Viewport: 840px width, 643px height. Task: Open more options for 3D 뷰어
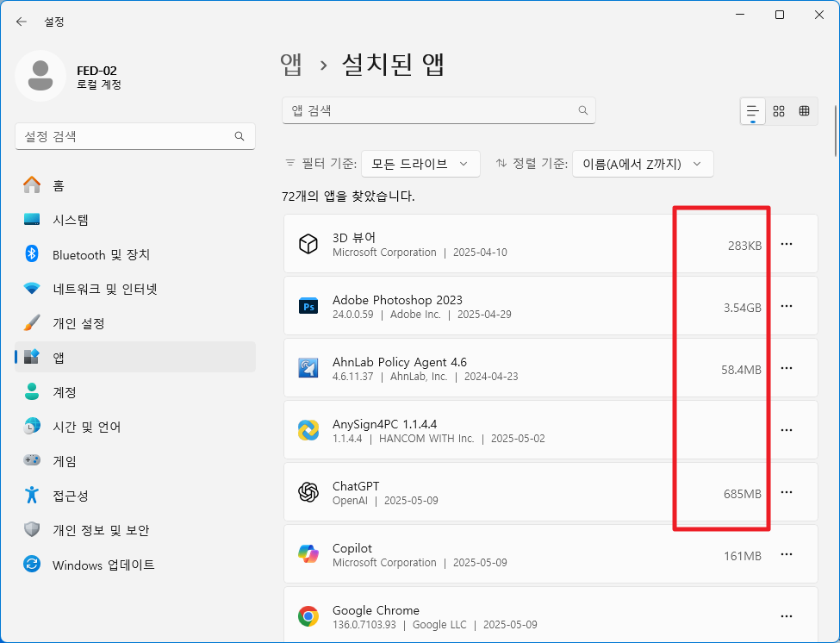click(x=787, y=244)
